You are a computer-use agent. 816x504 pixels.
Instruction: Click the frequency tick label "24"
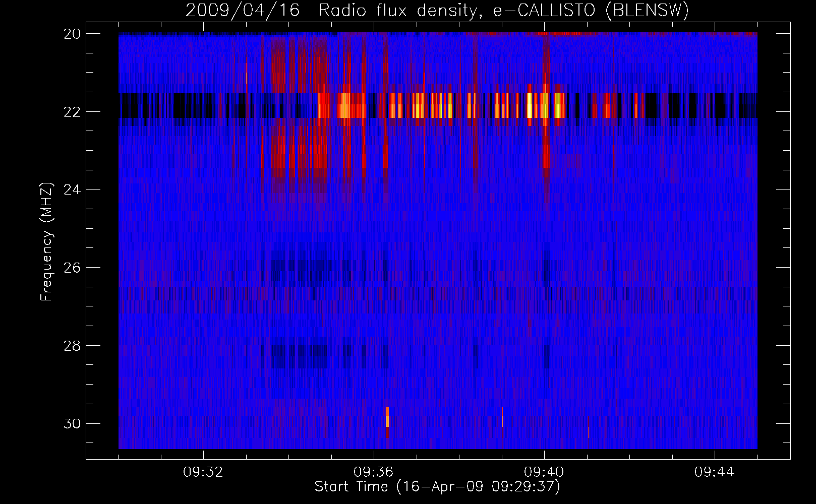(72, 190)
